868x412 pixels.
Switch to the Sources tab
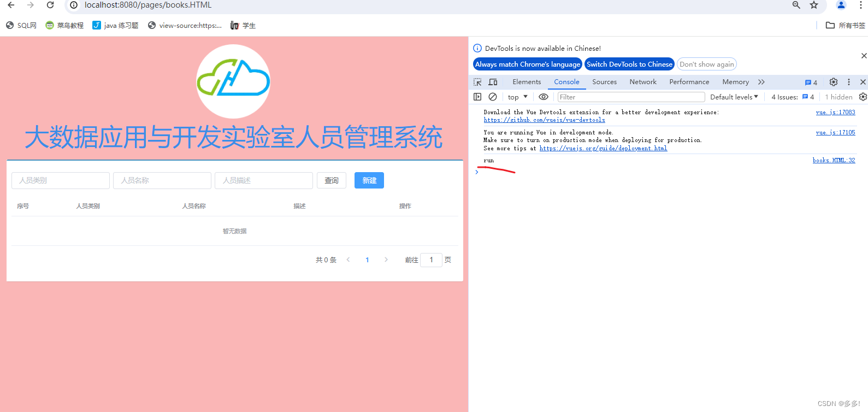point(604,82)
